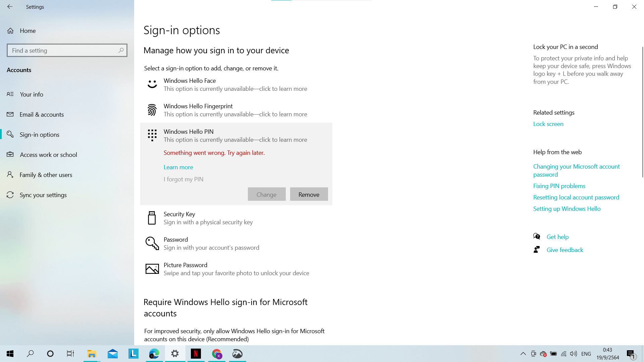Click the search magnifier in Find a setting
Viewport: 644px width, 362px height.
(121, 50)
